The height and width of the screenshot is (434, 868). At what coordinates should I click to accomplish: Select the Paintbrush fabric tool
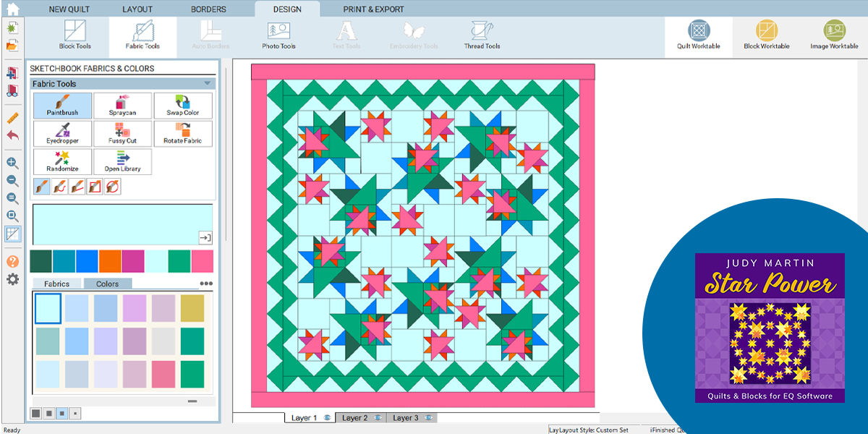tap(62, 106)
